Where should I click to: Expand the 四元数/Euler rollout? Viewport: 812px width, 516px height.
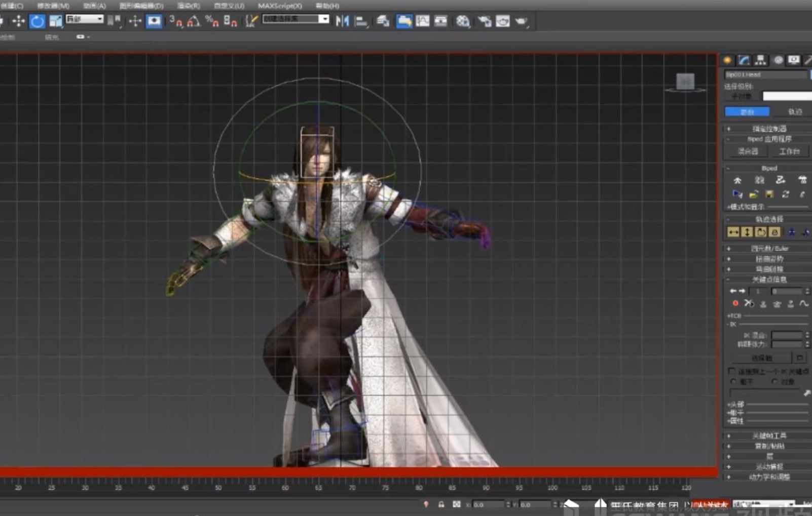click(x=769, y=248)
